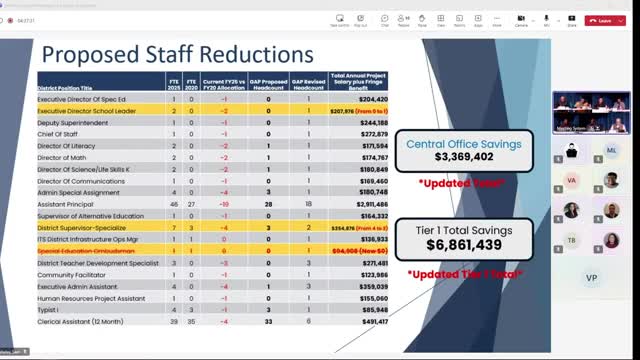Click the 'Proposed Staff Reductions' slide title
640x360 pixels.
178,54
